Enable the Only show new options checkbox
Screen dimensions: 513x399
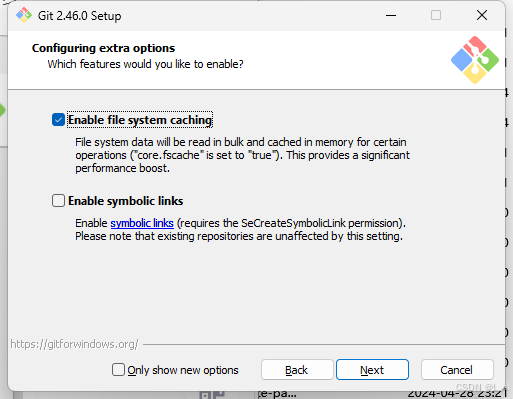[x=118, y=370]
